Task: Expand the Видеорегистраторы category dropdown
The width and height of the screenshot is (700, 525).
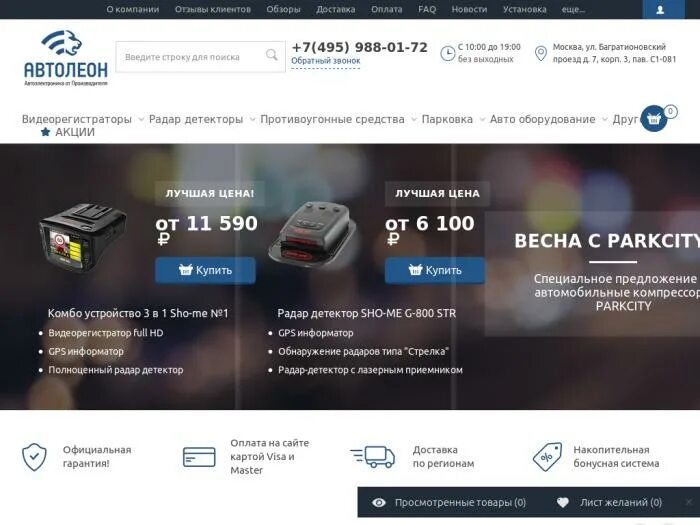Action: tap(141, 119)
